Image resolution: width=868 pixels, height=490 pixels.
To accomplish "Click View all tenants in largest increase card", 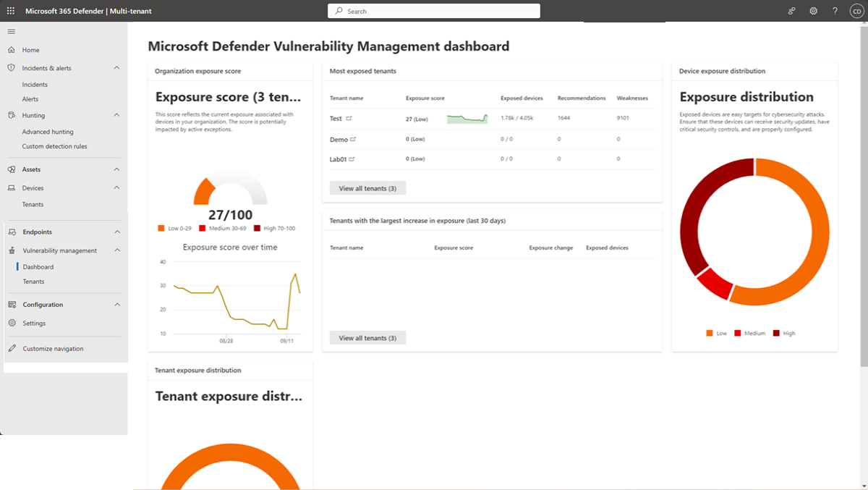I will pos(367,338).
